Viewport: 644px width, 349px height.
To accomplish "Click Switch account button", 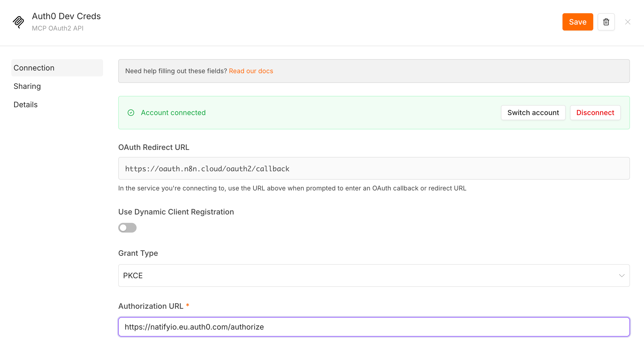I will coord(533,113).
